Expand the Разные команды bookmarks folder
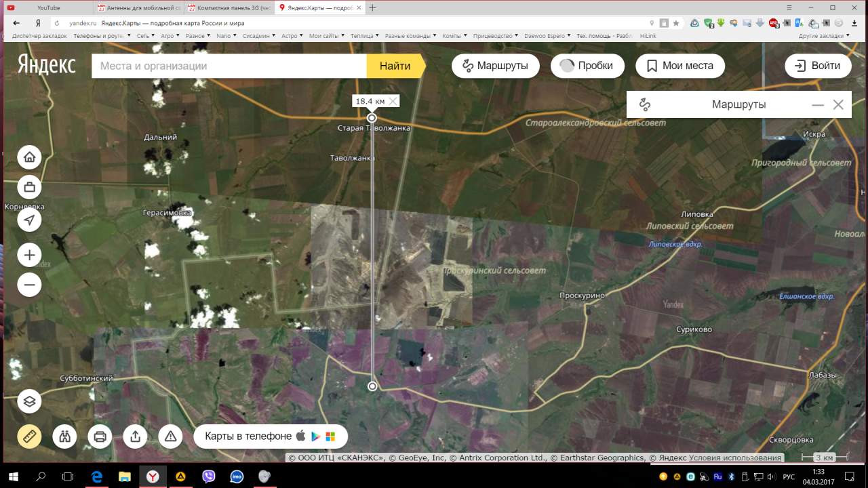Image resolution: width=868 pixels, height=488 pixels. click(411, 36)
